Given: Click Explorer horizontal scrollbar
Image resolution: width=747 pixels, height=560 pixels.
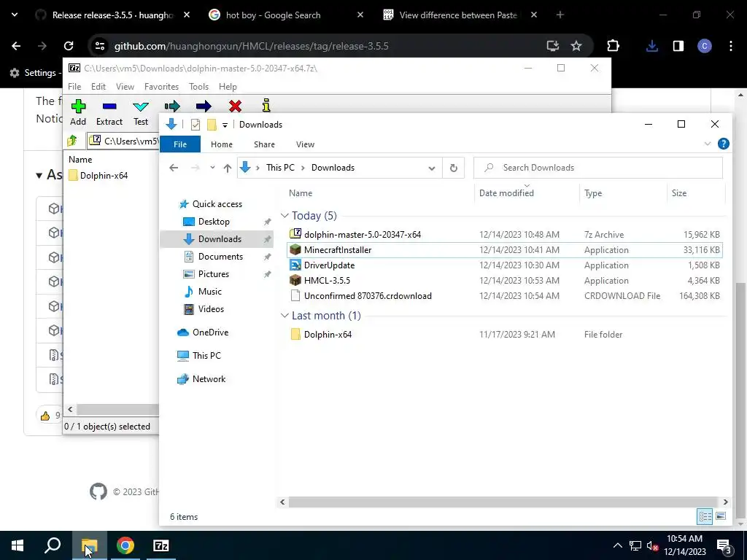Looking at the screenshot, I should pyautogui.click(x=503, y=502).
